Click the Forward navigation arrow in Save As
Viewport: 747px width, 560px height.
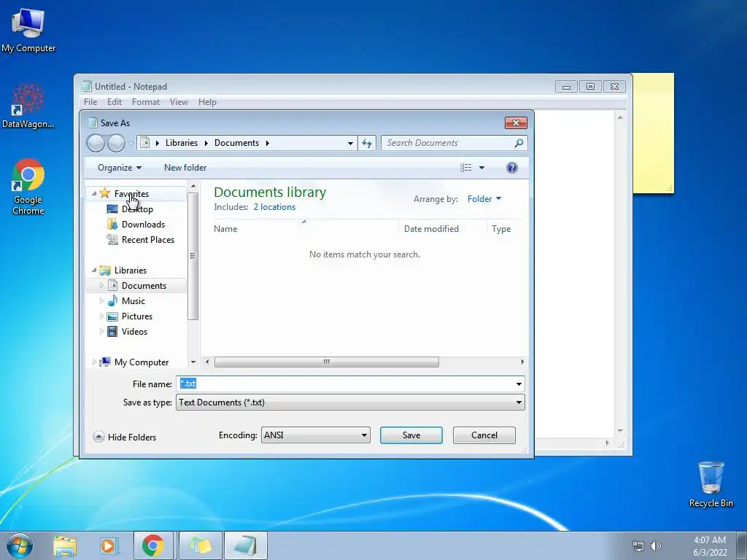[116, 143]
